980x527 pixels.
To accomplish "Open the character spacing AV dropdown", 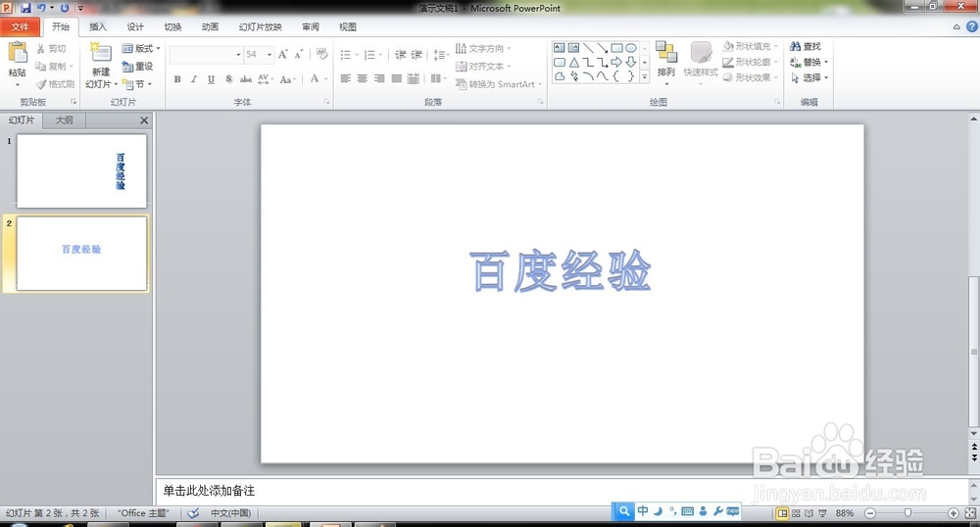I will 265,78.
